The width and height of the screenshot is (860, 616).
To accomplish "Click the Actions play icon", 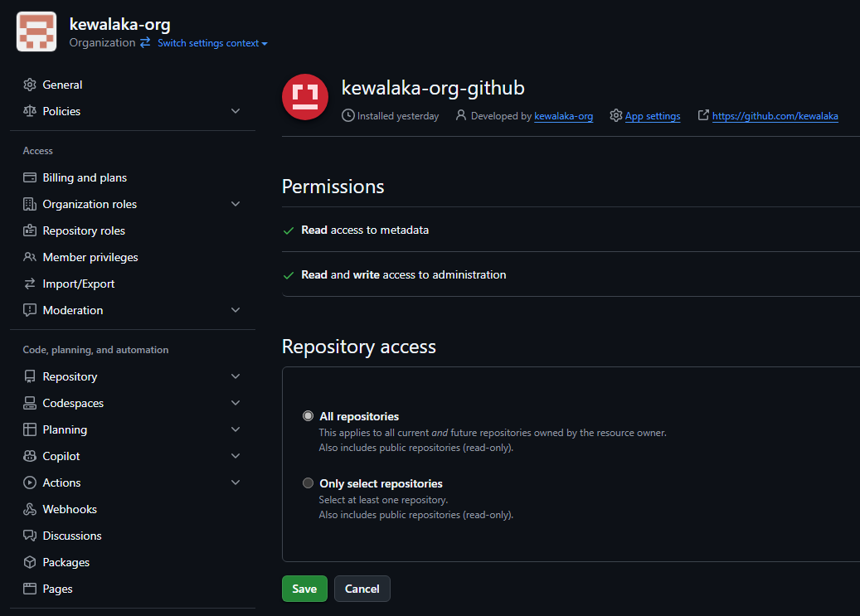I will click(30, 483).
